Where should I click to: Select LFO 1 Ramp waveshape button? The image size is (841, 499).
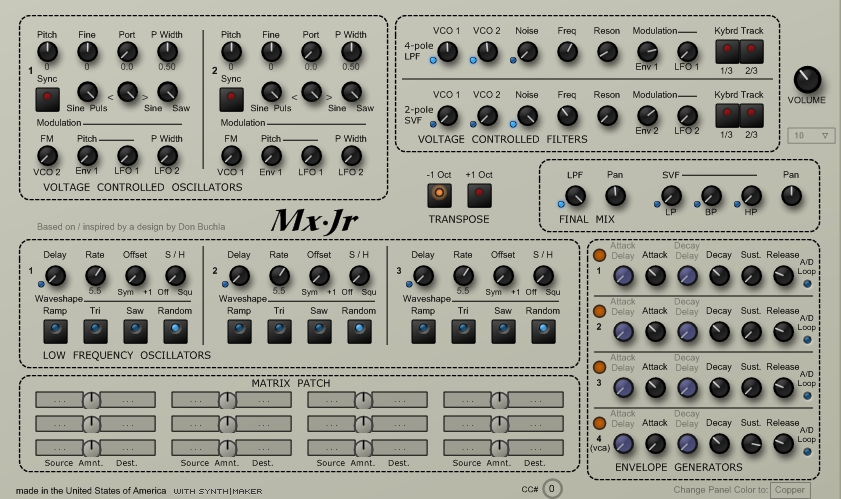coord(55,331)
